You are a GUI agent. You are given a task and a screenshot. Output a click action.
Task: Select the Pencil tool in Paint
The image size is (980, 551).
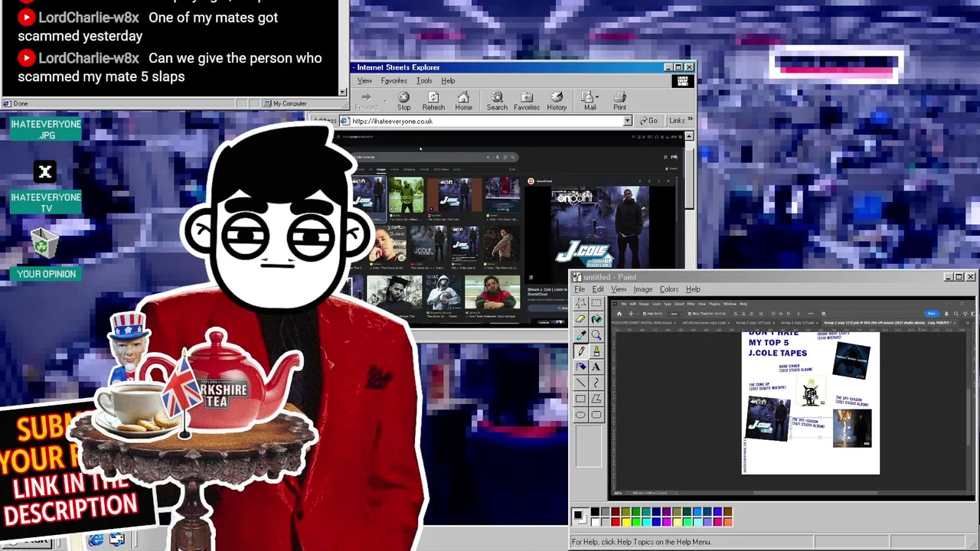(x=581, y=351)
